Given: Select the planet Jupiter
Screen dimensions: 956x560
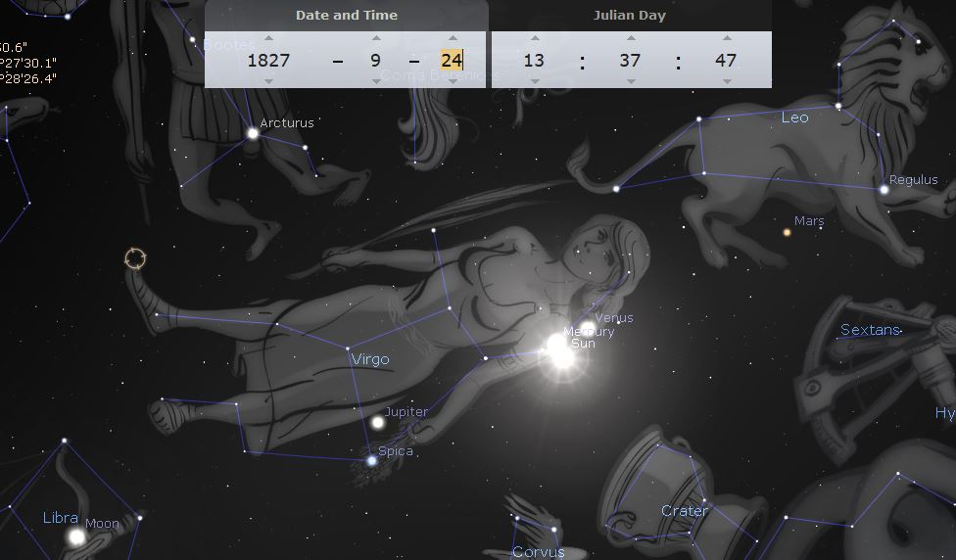Looking at the screenshot, I should point(378,422).
